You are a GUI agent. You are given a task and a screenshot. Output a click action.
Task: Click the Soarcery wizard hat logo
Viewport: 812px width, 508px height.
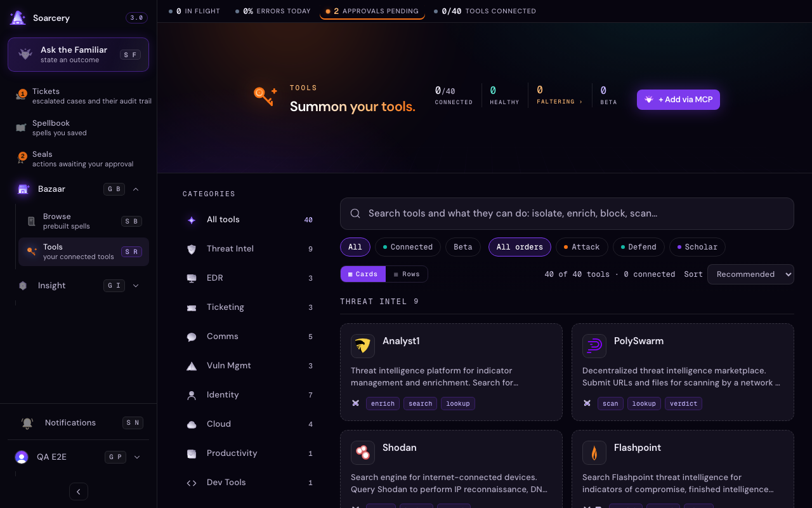(x=18, y=18)
